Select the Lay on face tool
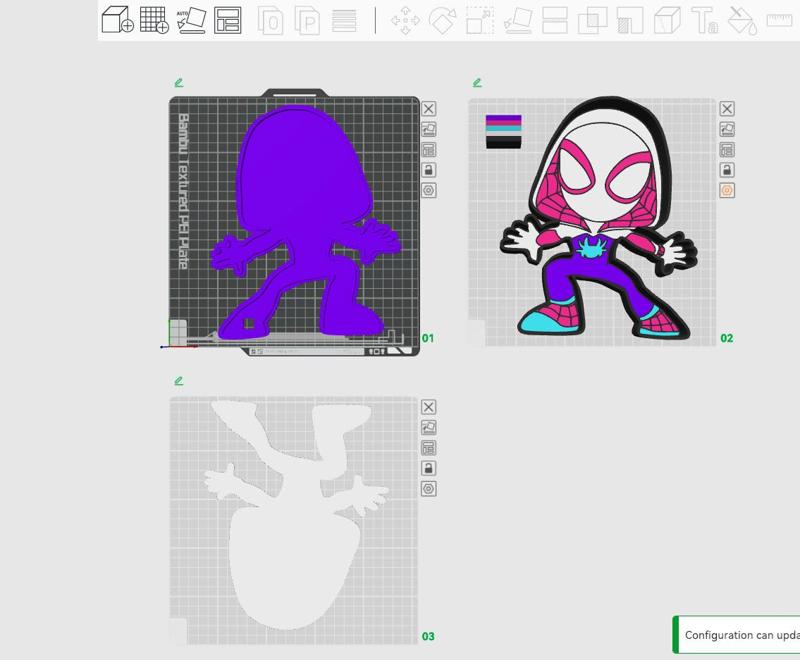The image size is (800, 660). point(518,20)
